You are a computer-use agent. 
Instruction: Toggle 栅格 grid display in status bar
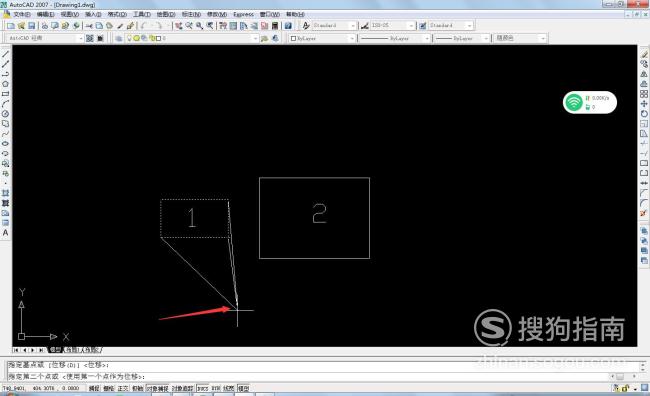pyautogui.click(x=109, y=389)
